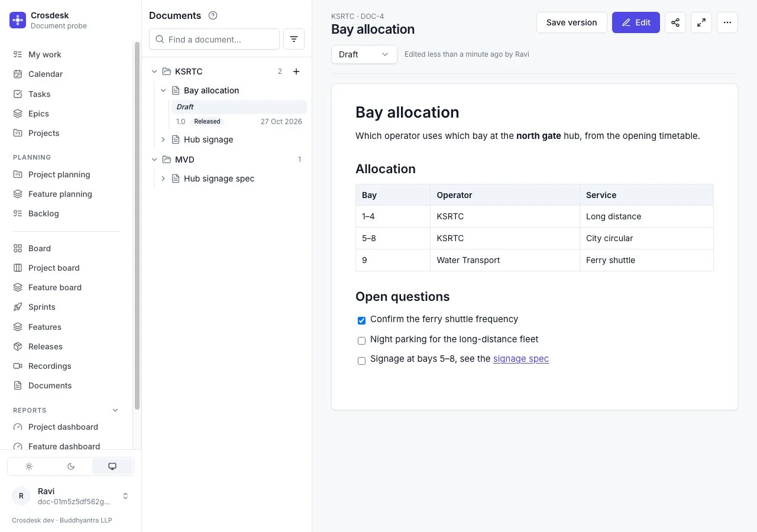Open the more actions ellipsis menu

pyautogui.click(x=727, y=22)
